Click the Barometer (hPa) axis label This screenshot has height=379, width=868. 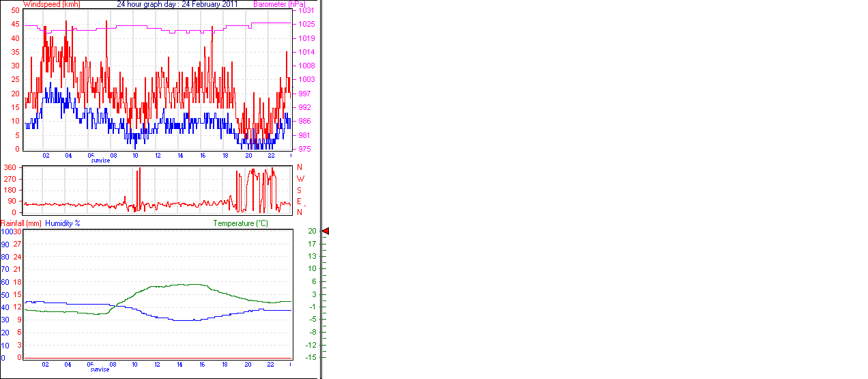click(x=279, y=4)
